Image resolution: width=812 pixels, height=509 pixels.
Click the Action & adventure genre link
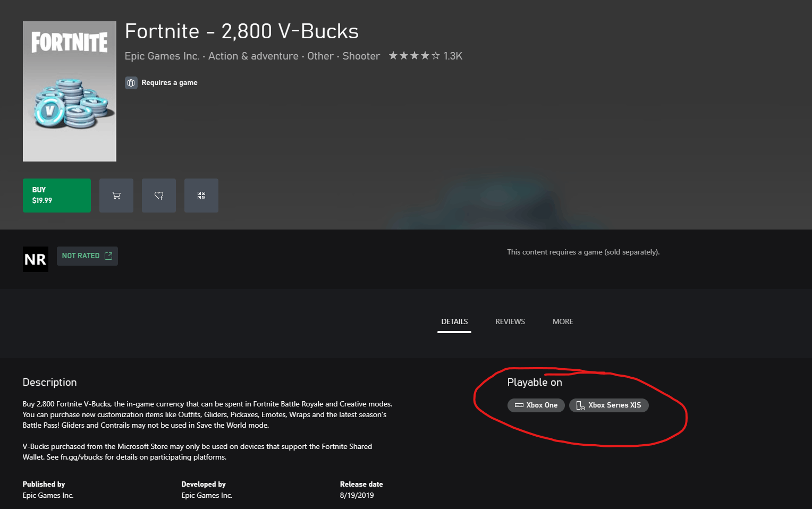coord(253,56)
